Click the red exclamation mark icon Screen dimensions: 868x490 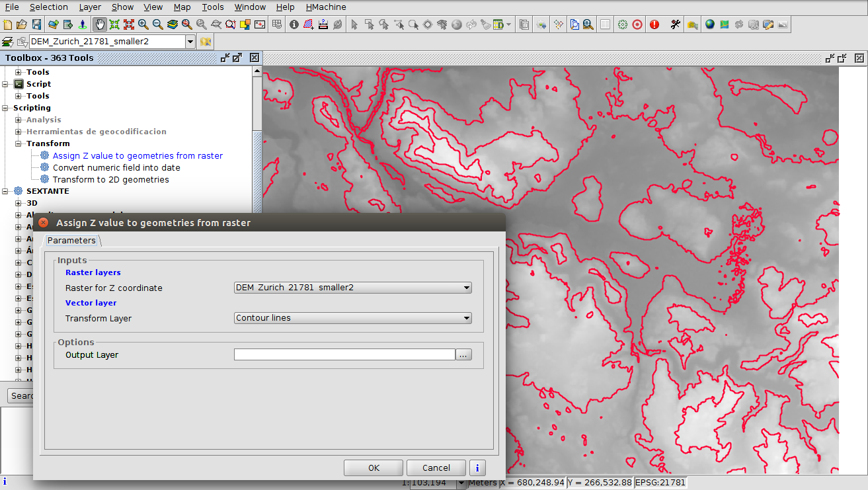(654, 24)
